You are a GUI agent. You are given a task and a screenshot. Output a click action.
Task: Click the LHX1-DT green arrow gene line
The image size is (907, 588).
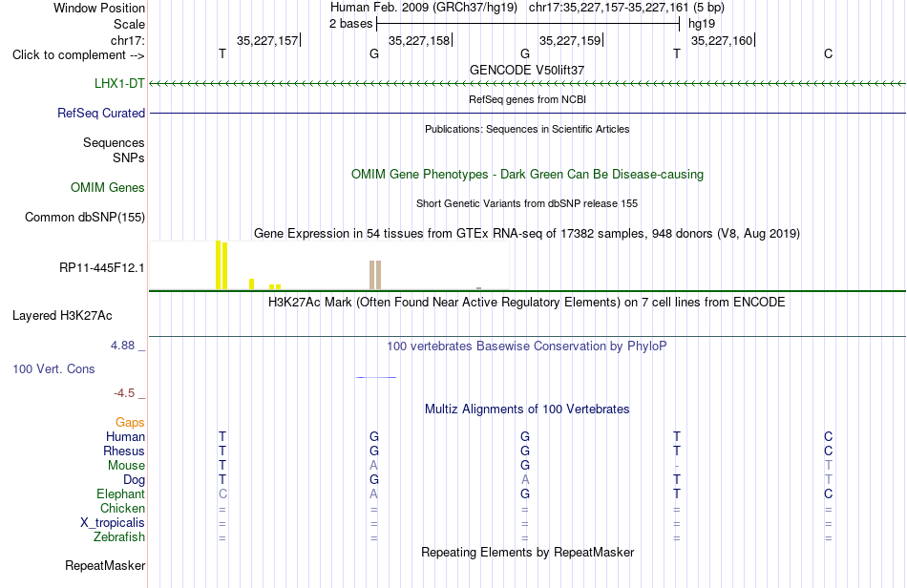527,84
